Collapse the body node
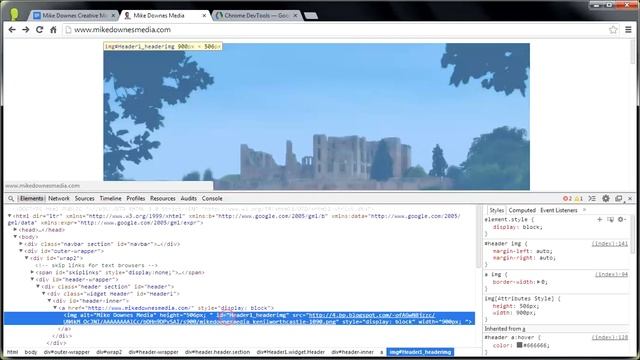 pos(16,237)
